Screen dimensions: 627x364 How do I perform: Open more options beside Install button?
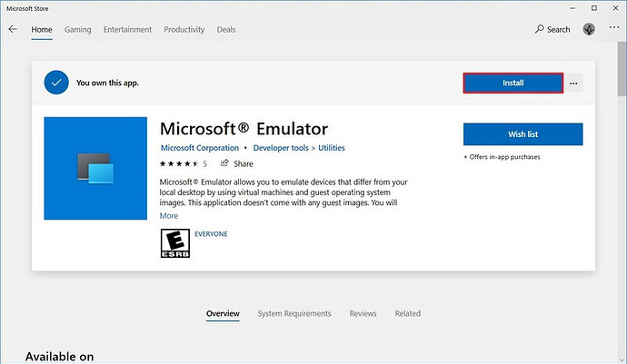click(x=573, y=84)
